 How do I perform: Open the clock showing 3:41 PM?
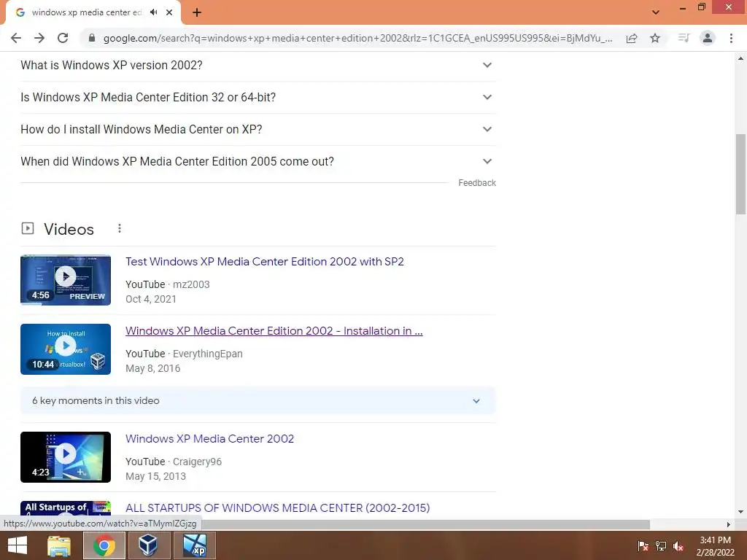pos(715,546)
